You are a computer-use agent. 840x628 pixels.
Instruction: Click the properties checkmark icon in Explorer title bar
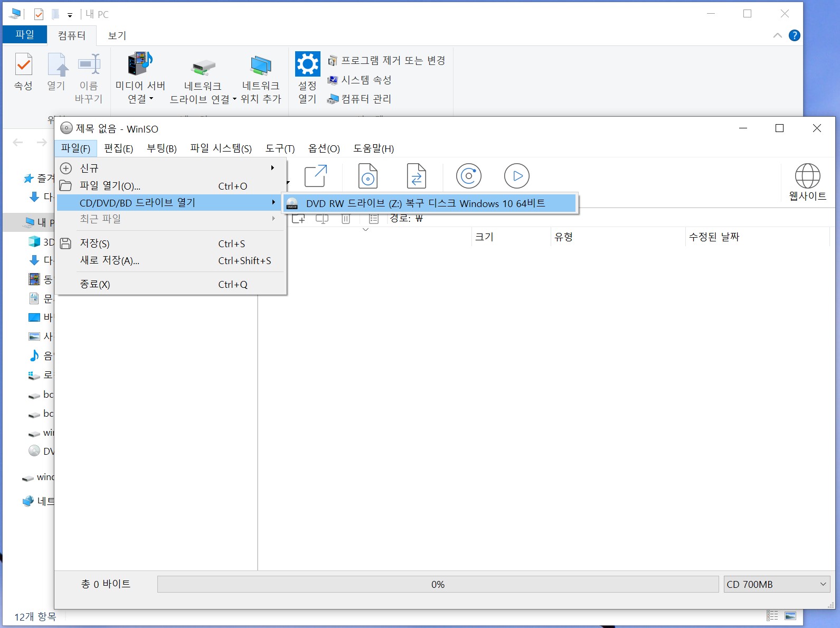coord(39,14)
